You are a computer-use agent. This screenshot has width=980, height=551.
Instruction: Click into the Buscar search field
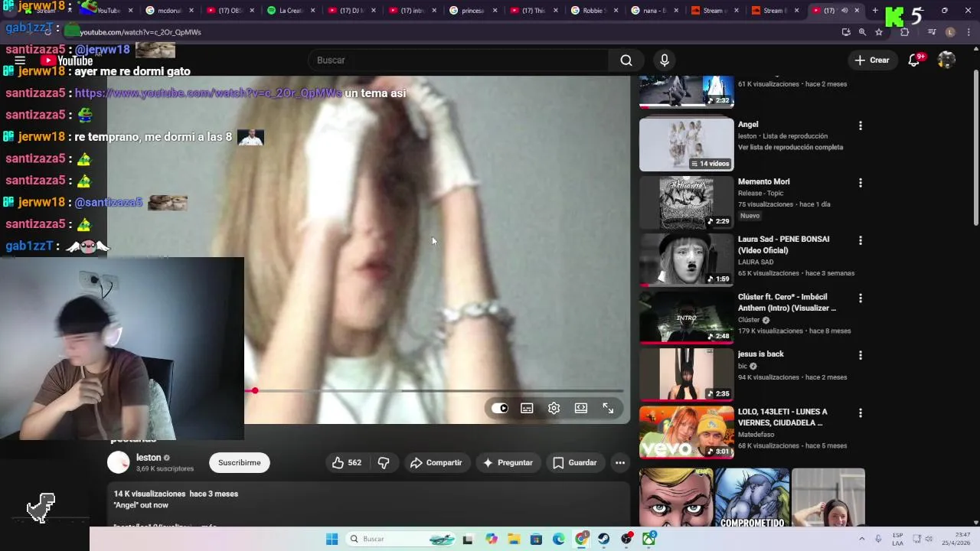(x=459, y=60)
